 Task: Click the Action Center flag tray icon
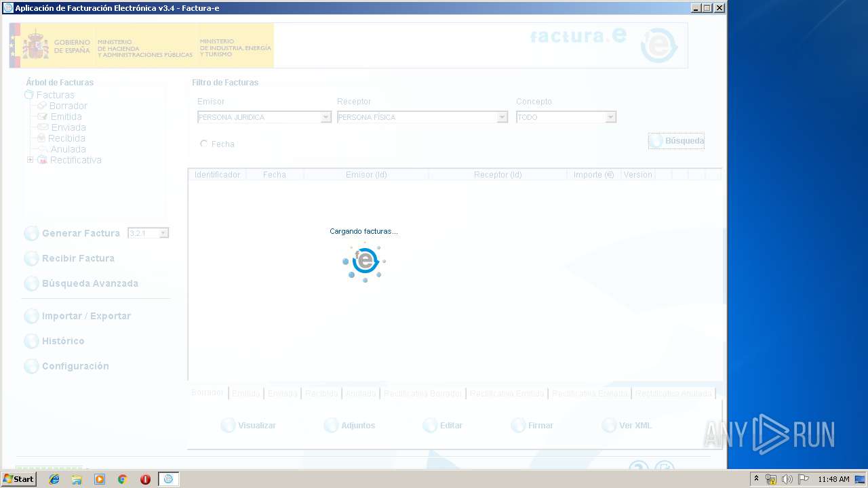(804, 479)
